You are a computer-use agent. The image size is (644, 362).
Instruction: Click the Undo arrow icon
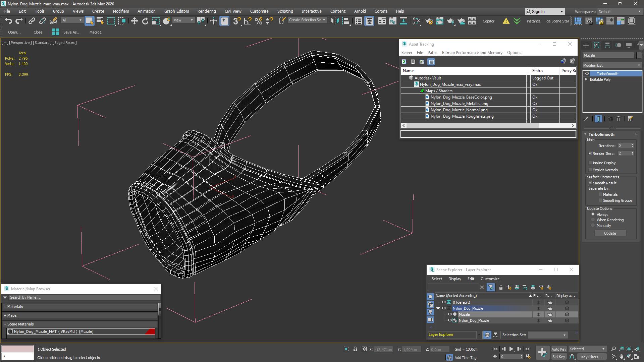tap(8, 21)
